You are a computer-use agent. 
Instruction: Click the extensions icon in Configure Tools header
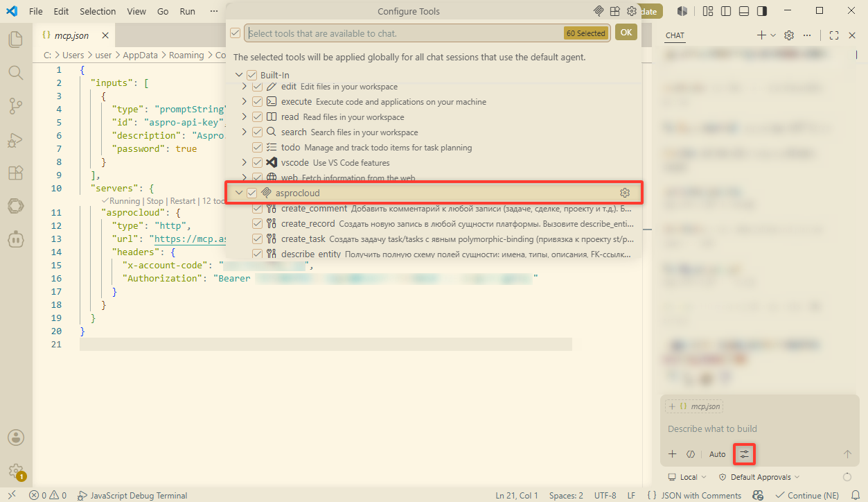coord(615,11)
